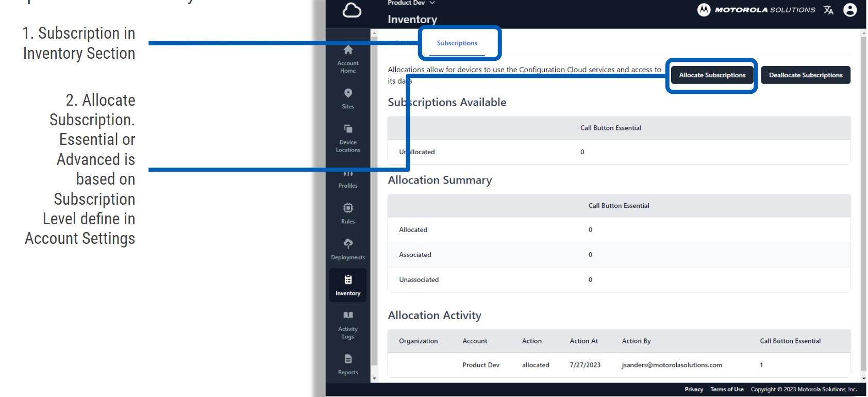Open the Privacy link in footer

(x=694, y=389)
